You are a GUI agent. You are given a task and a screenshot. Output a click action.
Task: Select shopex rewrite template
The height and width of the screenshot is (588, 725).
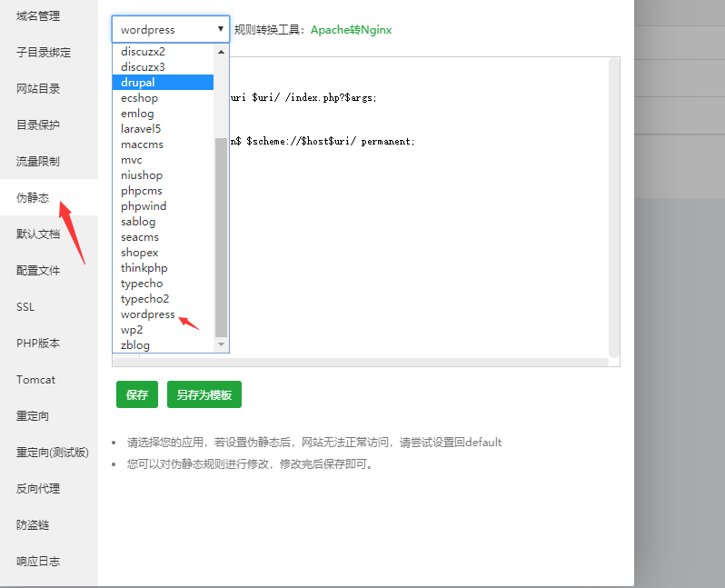pos(164,253)
